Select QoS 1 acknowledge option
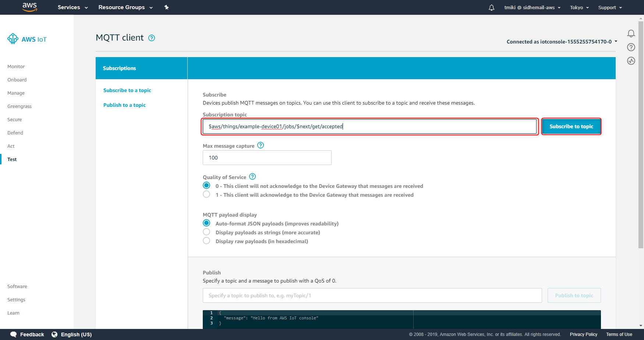 coord(206,194)
